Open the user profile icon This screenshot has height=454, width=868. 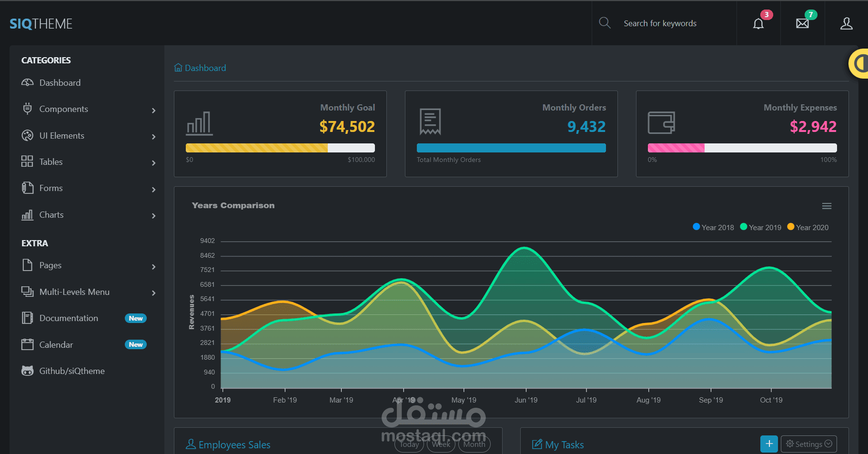point(846,23)
